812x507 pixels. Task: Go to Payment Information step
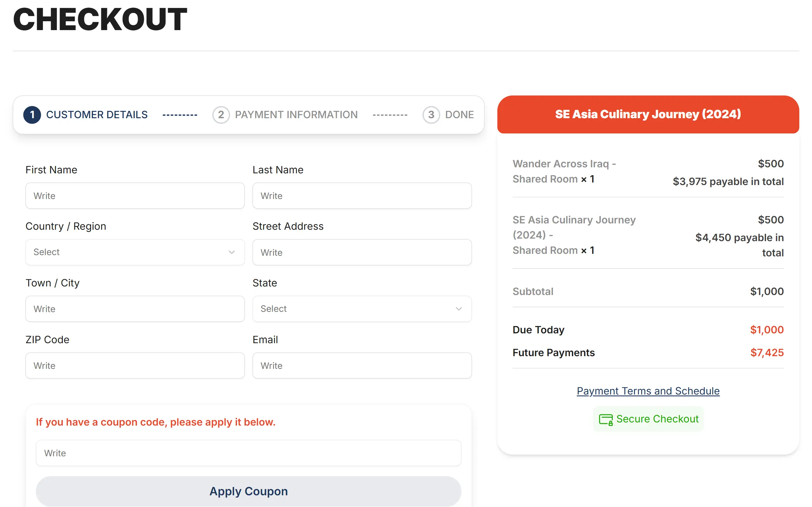pyautogui.click(x=296, y=115)
